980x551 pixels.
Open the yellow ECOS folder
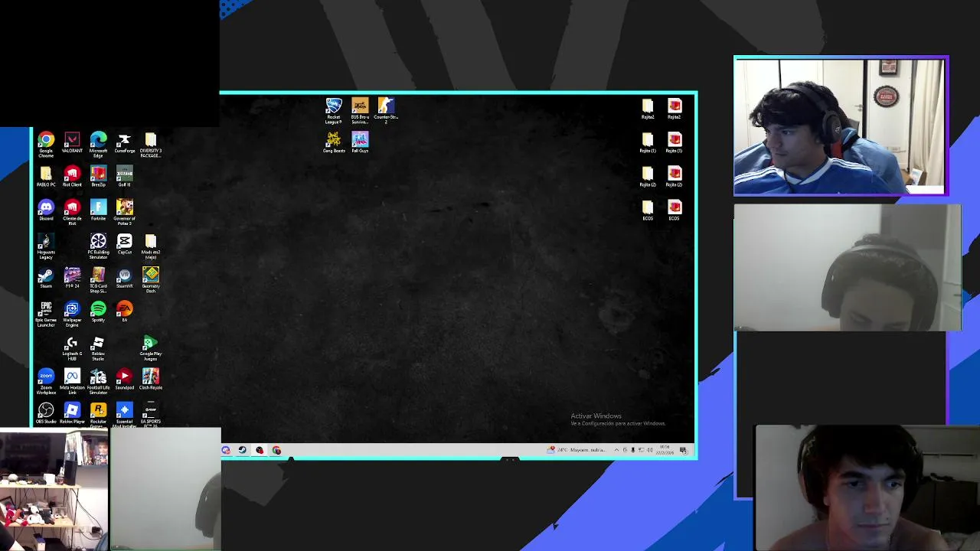[x=648, y=210]
